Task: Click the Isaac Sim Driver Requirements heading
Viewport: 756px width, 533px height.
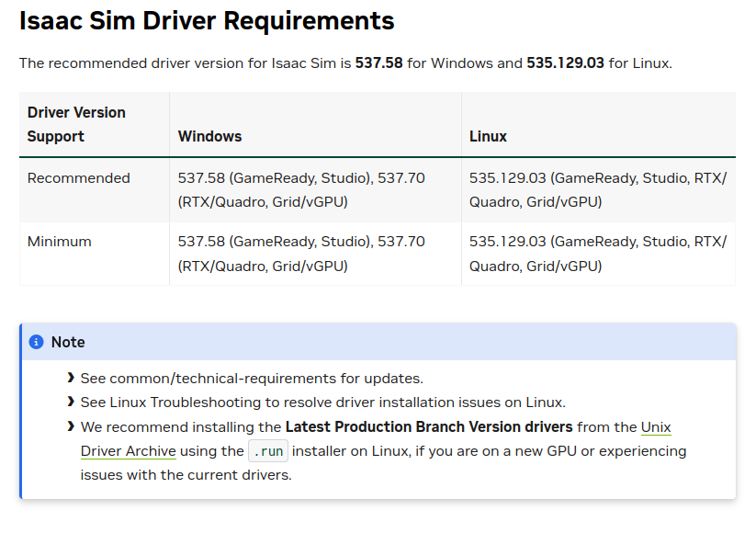Action: click(207, 21)
